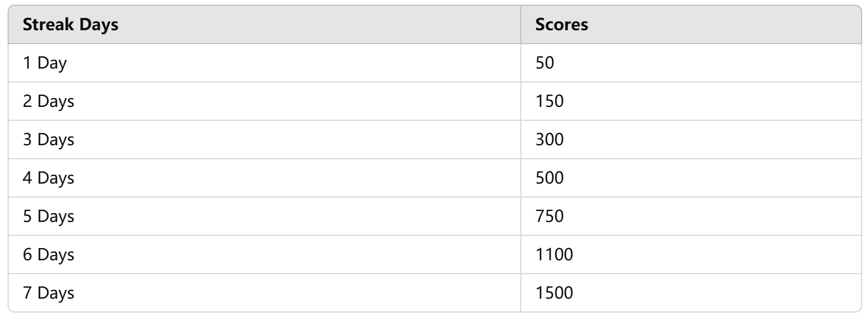The width and height of the screenshot is (868, 319).
Task: Click the score value 750
Action: coord(550,217)
